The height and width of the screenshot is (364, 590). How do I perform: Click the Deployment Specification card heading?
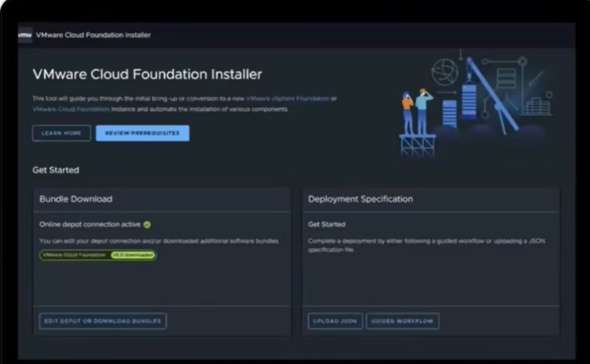point(360,199)
